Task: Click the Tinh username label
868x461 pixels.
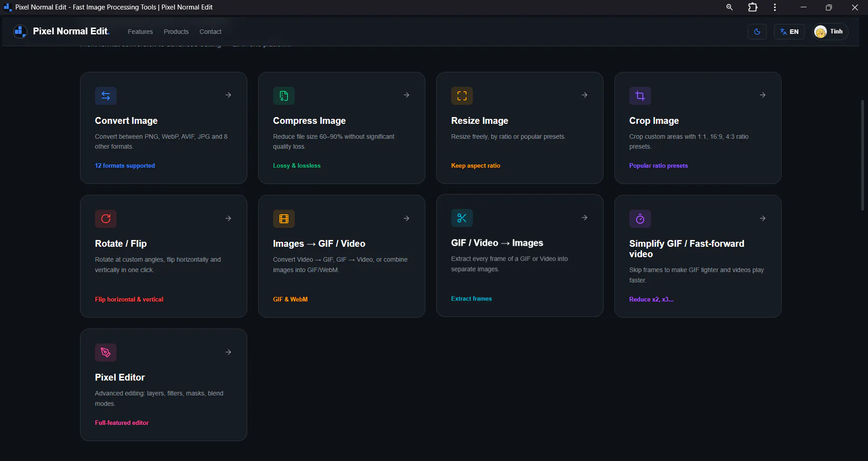Action: click(836, 31)
